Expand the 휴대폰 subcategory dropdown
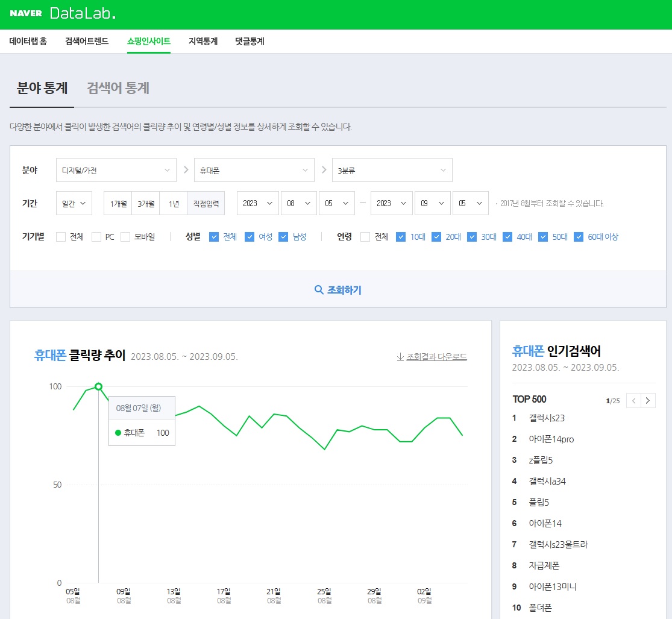This screenshot has width=672, height=619. point(254,170)
